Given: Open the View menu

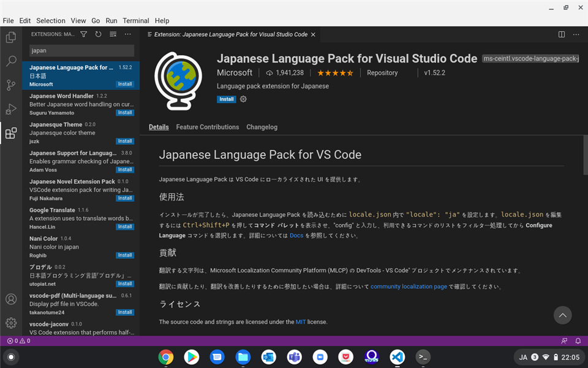Looking at the screenshot, I should click(x=78, y=21).
